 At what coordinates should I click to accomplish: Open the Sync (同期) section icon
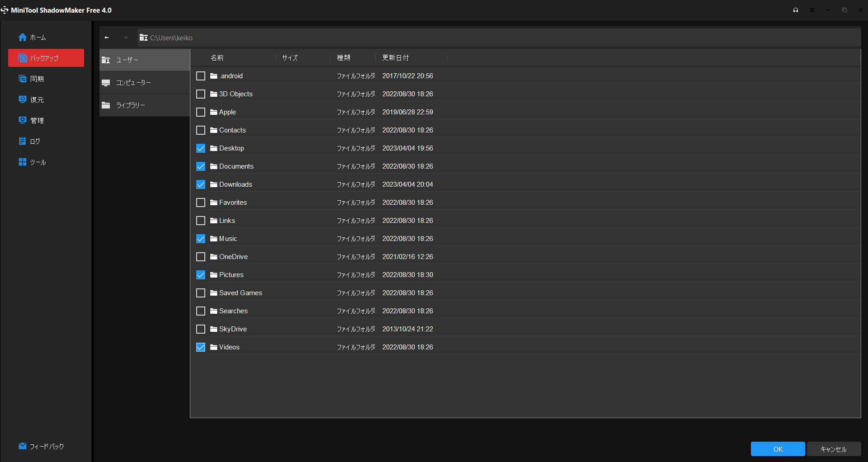tap(23, 79)
